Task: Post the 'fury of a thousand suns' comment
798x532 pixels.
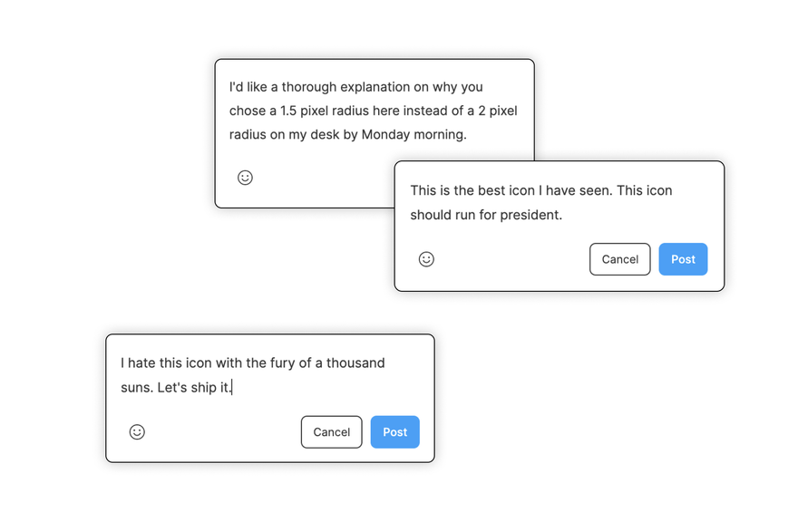Action: pos(395,431)
